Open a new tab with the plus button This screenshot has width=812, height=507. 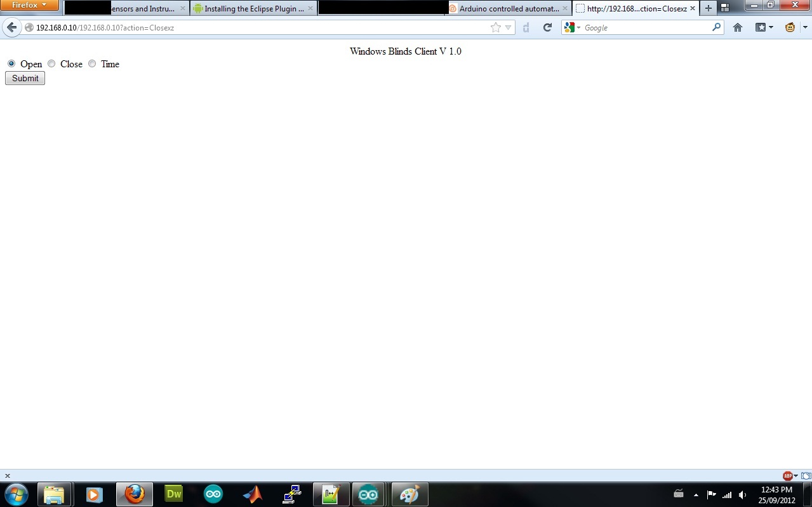click(x=709, y=8)
